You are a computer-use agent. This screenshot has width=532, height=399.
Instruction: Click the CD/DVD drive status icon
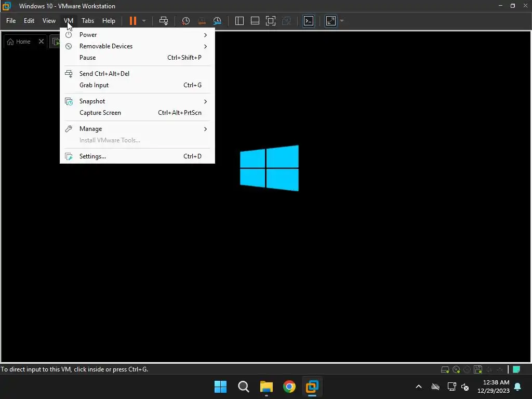456,369
